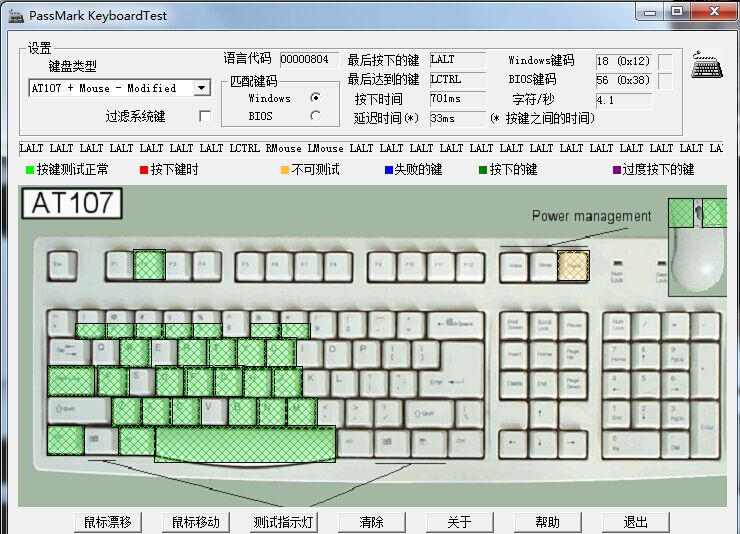The width and height of the screenshot is (740, 534).
Task: Click the AT107 keyboard model label
Action: click(x=72, y=203)
